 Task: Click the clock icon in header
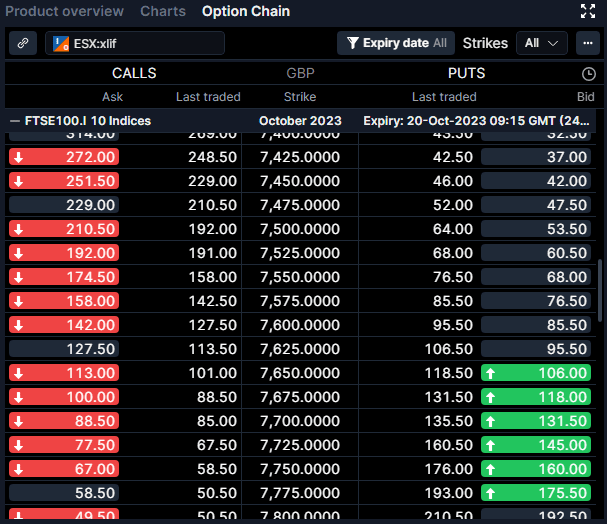coord(589,74)
